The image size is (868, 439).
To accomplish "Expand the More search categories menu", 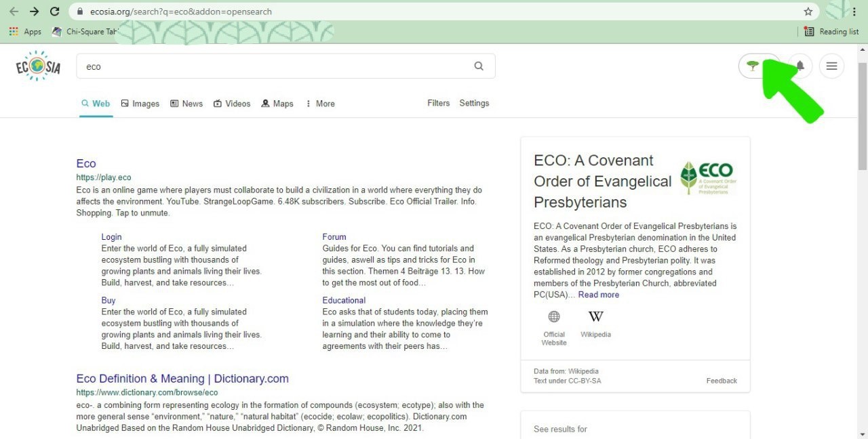I will point(320,104).
